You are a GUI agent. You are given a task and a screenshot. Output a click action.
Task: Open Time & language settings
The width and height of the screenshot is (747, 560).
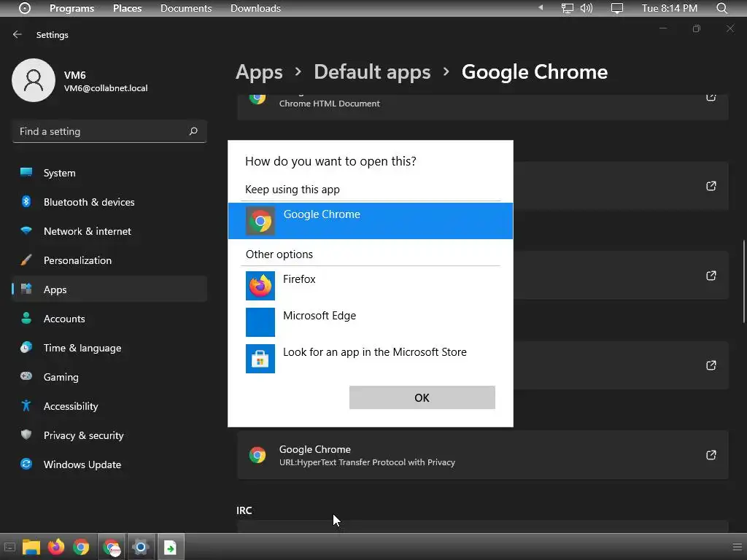click(x=109, y=348)
